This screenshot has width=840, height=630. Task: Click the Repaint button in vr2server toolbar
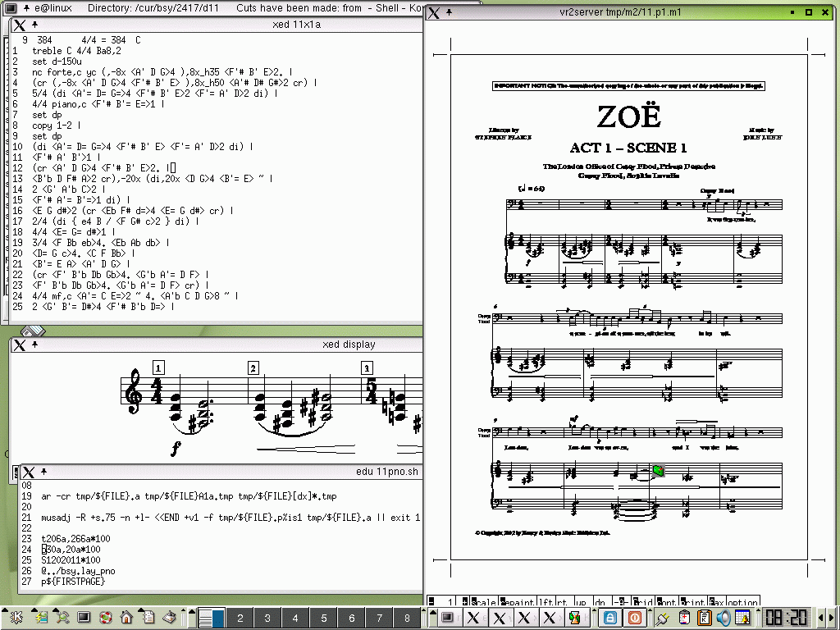pos(518,602)
